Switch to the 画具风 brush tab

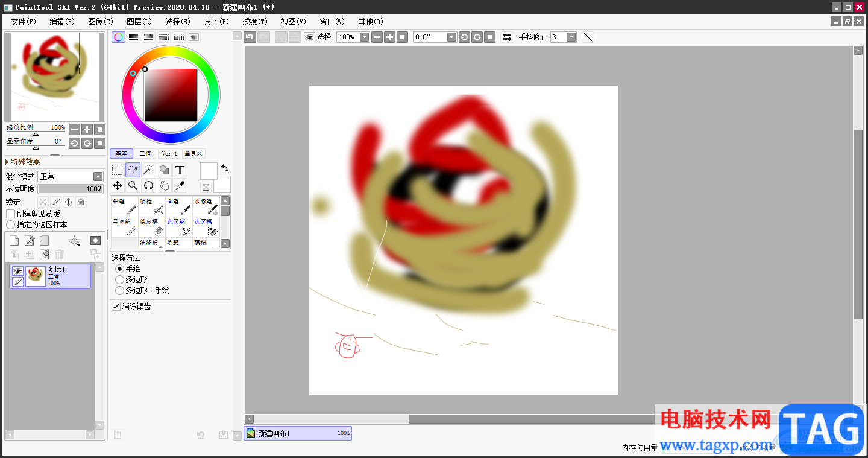pyautogui.click(x=193, y=154)
